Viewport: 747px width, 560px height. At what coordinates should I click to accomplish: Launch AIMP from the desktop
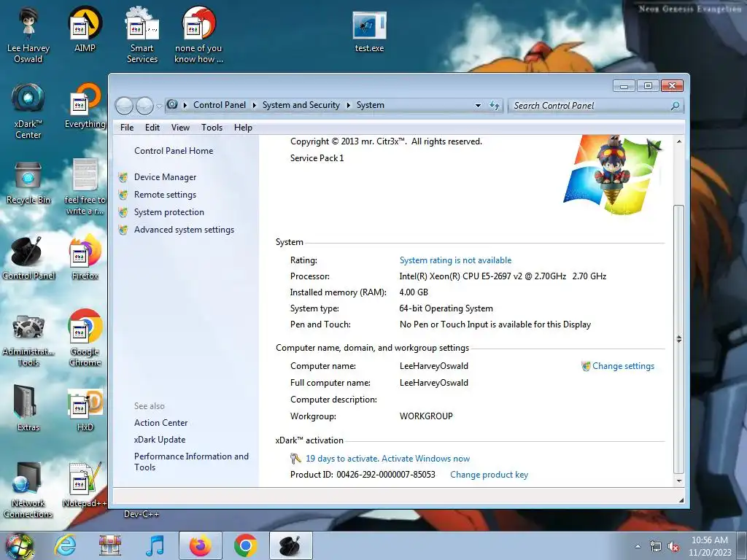pyautogui.click(x=85, y=29)
